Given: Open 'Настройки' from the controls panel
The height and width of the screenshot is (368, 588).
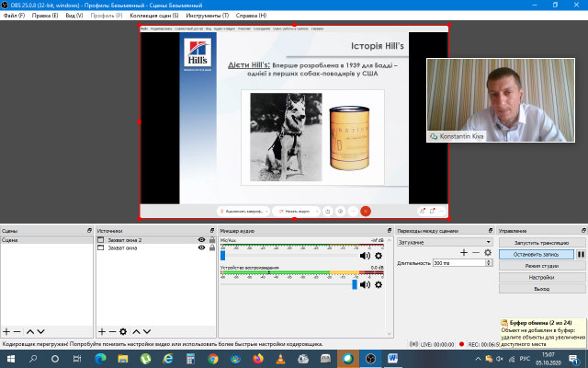Looking at the screenshot, I should 541,277.
